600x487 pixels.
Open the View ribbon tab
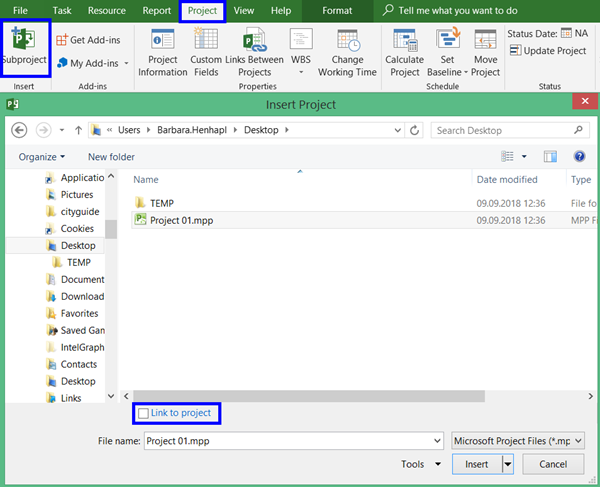pyautogui.click(x=243, y=10)
